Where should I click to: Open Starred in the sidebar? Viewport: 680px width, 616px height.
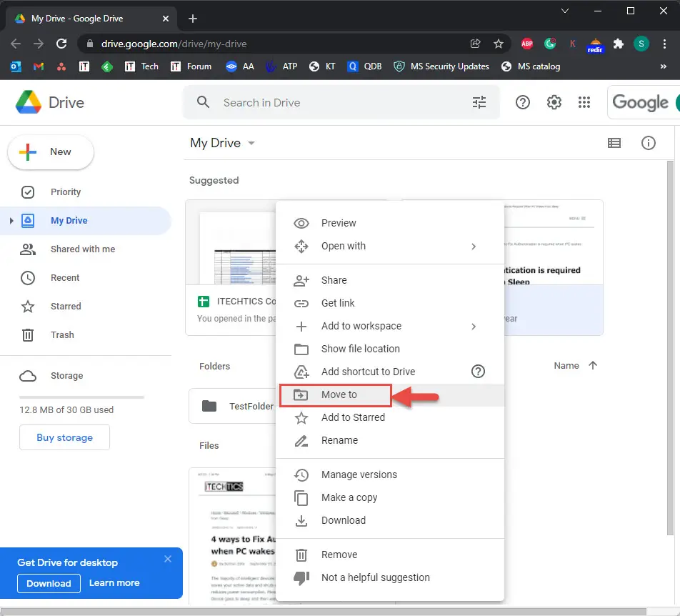tap(86, 307)
